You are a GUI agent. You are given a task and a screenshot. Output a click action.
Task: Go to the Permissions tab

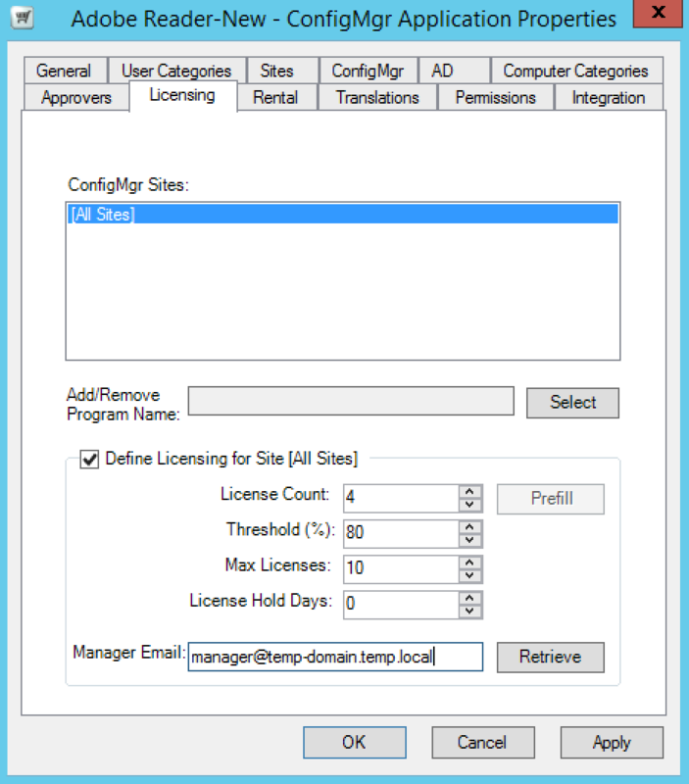click(495, 97)
